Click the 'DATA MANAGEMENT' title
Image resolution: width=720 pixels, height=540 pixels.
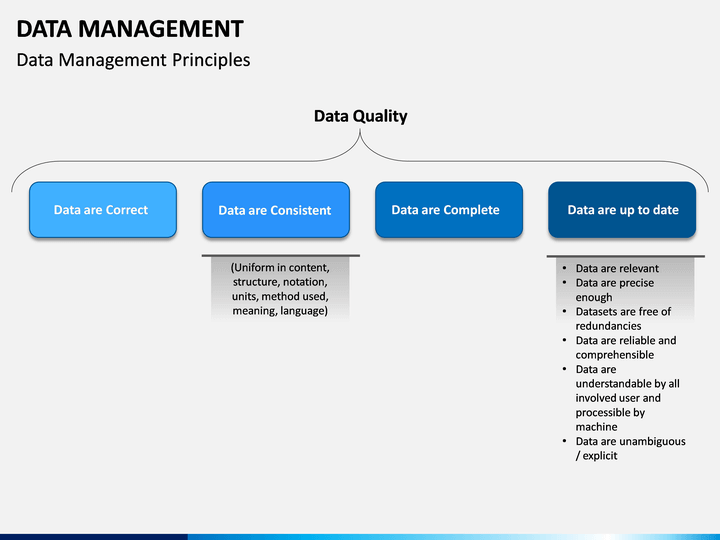pos(130,29)
